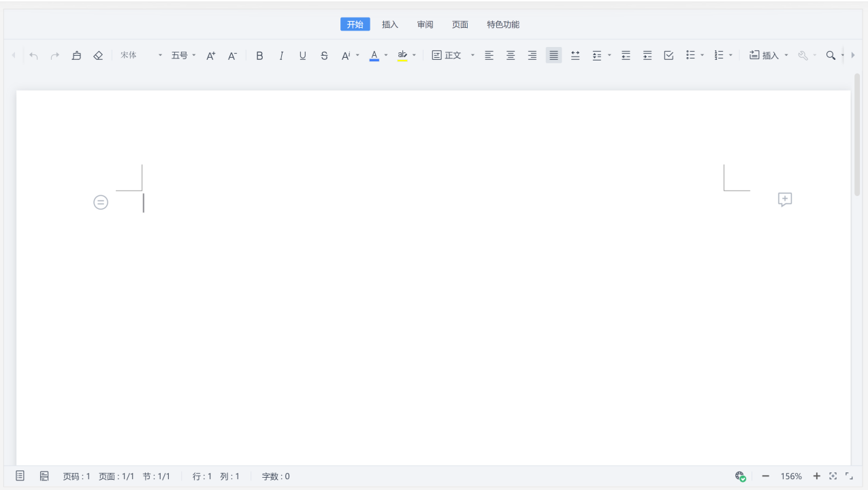This screenshot has width=868, height=490.
Task: Click the redo arrow icon
Action: [55, 56]
